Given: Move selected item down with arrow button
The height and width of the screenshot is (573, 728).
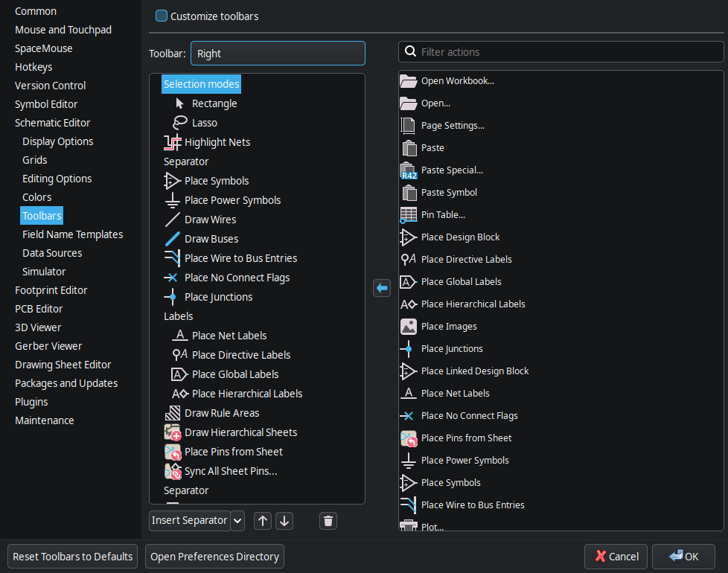Looking at the screenshot, I should click(284, 521).
